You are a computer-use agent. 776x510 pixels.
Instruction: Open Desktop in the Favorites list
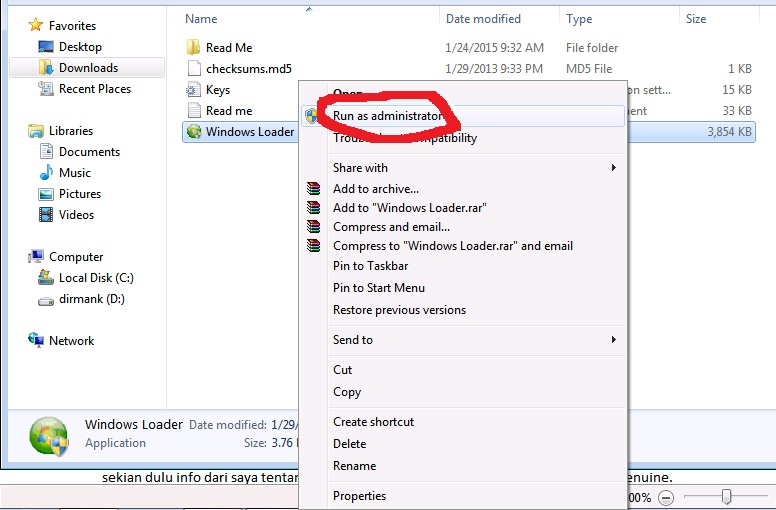(80, 46)
